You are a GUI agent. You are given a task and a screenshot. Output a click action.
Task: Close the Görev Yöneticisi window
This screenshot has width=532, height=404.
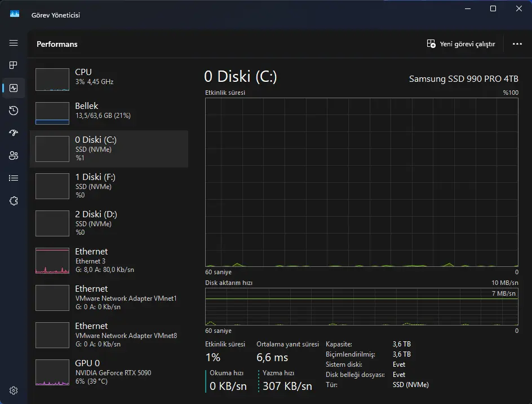[x=519, y=8]
